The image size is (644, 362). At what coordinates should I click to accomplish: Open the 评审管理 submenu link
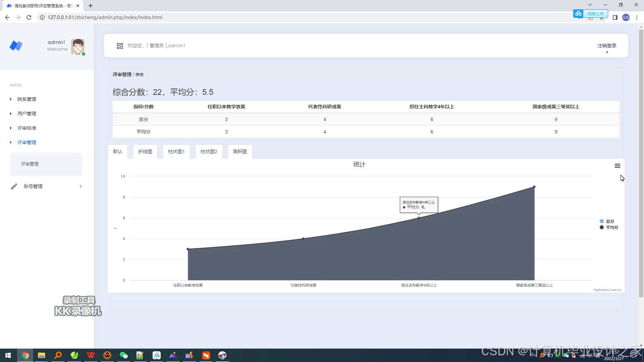click(30, 164)
